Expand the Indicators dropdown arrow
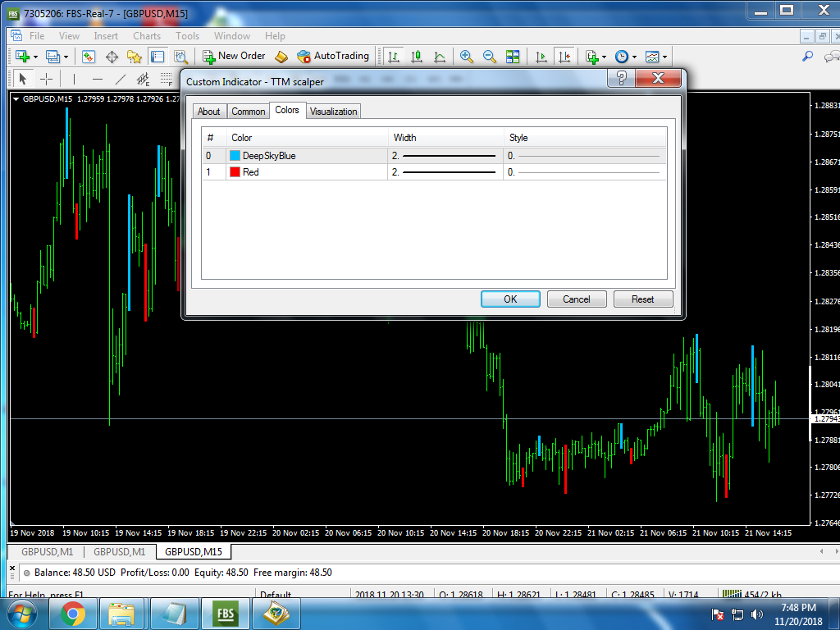 point(605,57)
